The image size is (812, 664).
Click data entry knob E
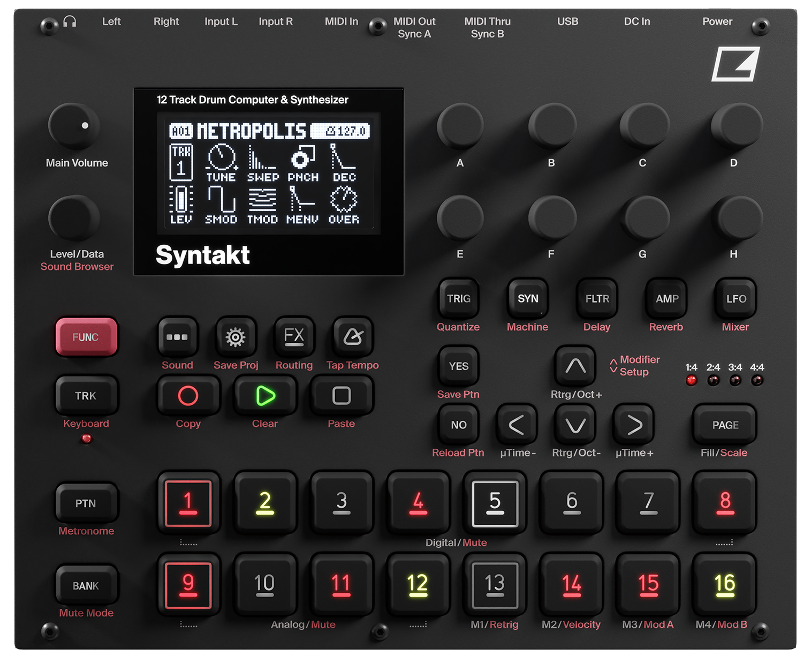(460, 218)
